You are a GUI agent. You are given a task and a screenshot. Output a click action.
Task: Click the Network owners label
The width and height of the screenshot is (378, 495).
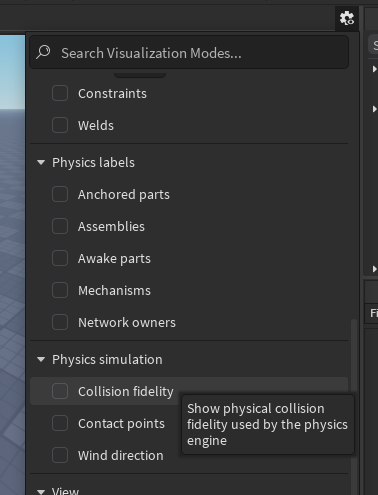point(127,323)
